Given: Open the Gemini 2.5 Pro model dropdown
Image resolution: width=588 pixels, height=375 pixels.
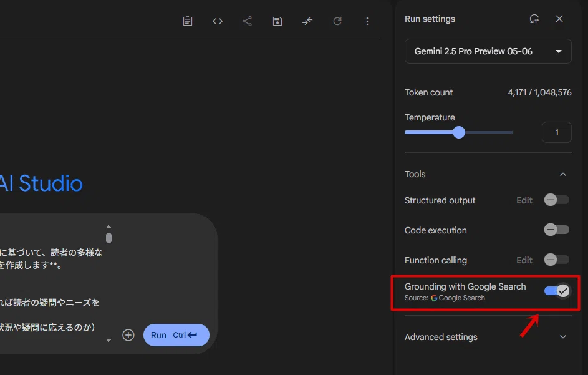Looking at the screenshot, I should (488, 51).
